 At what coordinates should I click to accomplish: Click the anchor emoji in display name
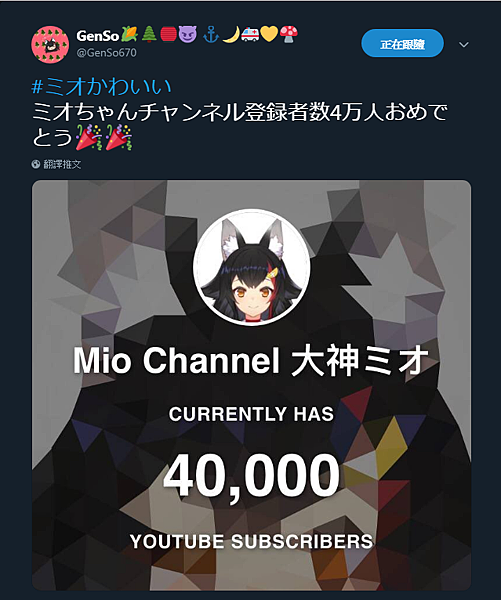tap(211, 35)
